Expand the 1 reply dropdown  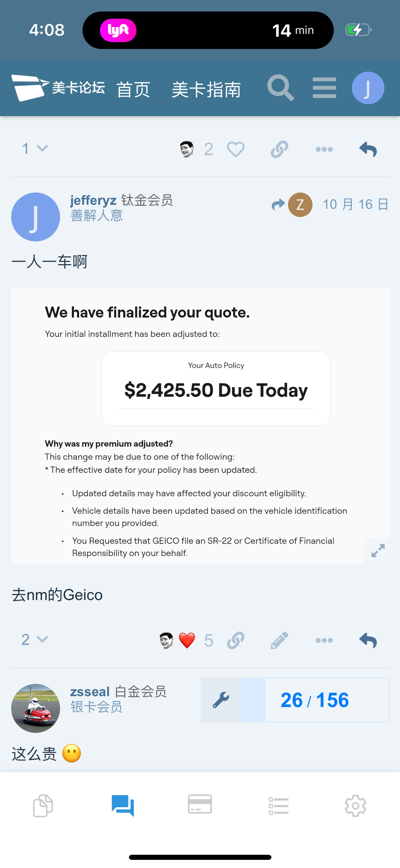tap(35, 148)
